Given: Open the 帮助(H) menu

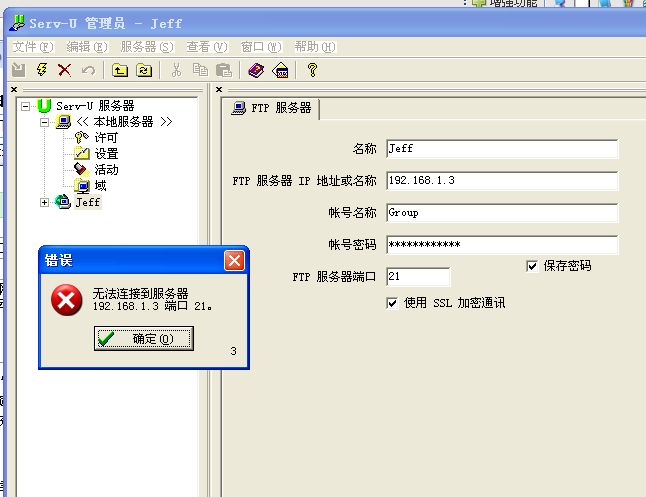Looking at the screenshot, I should pyautogui.click(x=315, y=47).
